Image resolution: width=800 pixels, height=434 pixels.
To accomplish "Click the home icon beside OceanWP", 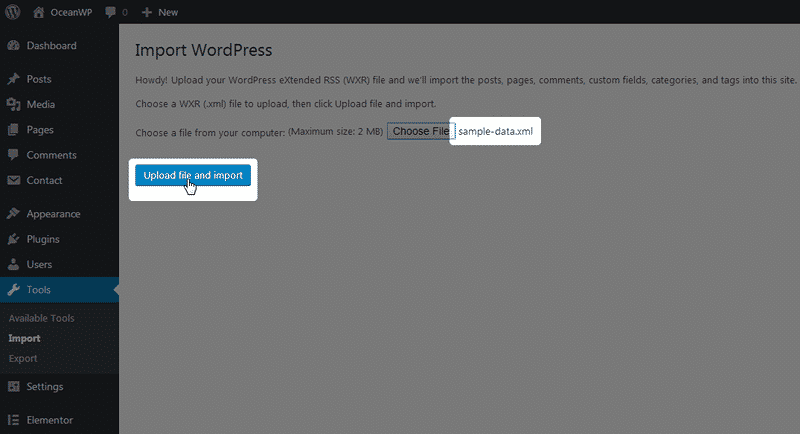I will pos(39,12).
